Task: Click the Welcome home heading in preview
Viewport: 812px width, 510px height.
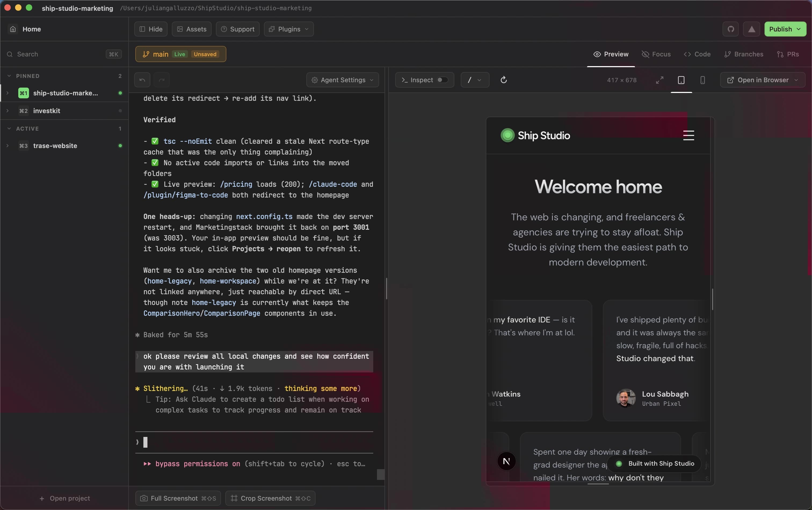Action: 598,186
